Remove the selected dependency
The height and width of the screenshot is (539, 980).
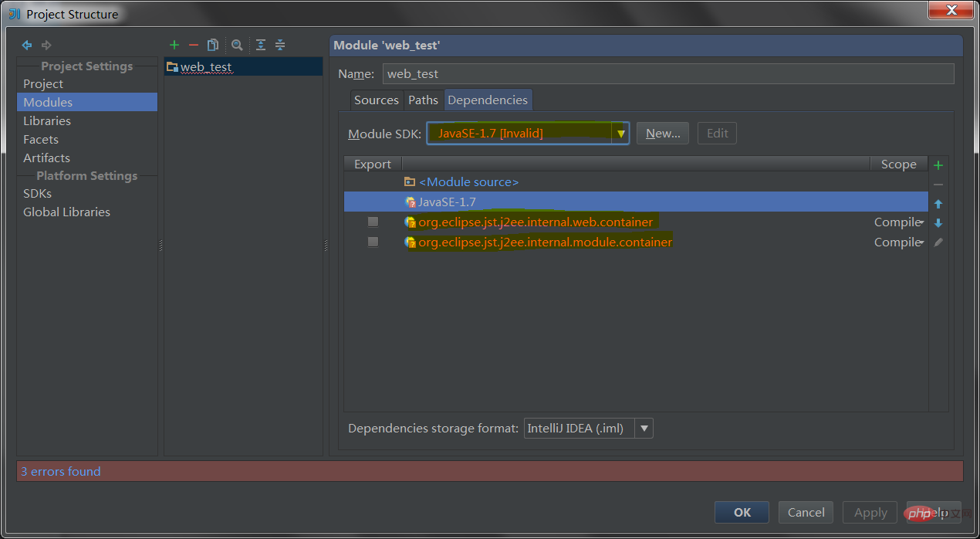[x=938, y=185]
